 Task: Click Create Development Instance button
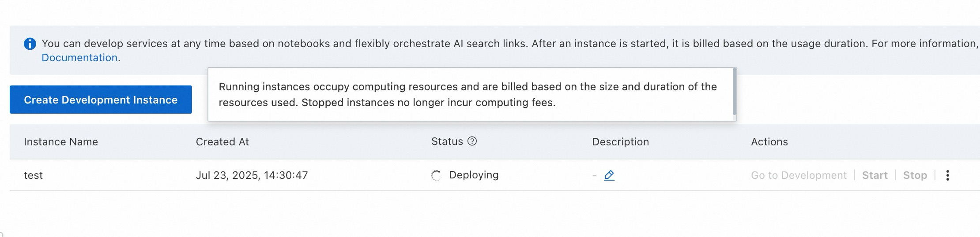point(101,100)
